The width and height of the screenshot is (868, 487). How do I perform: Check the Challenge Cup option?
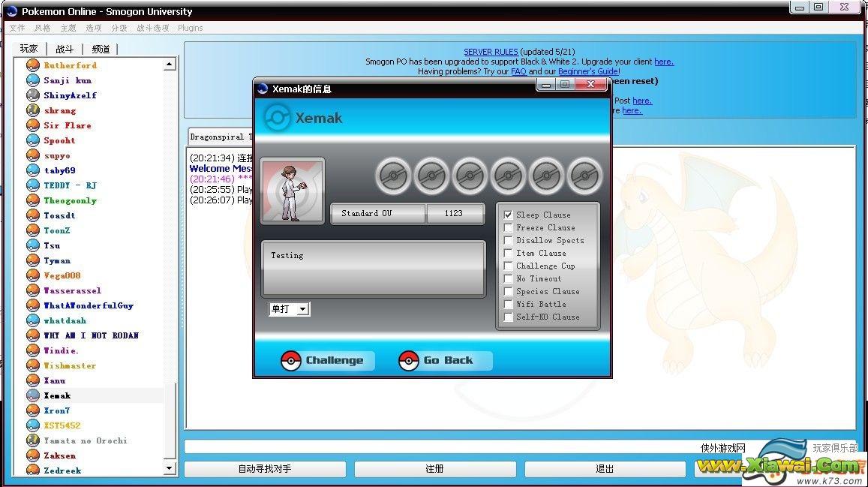coord(508,266)
